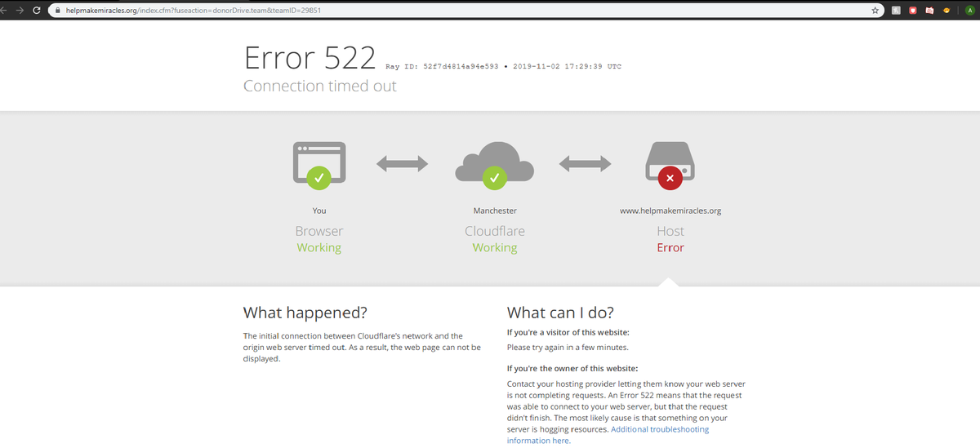Viewport: 980px width, 448px height.
Task: Click 'If you're a visitor of this website'
Action: point(568,332)
